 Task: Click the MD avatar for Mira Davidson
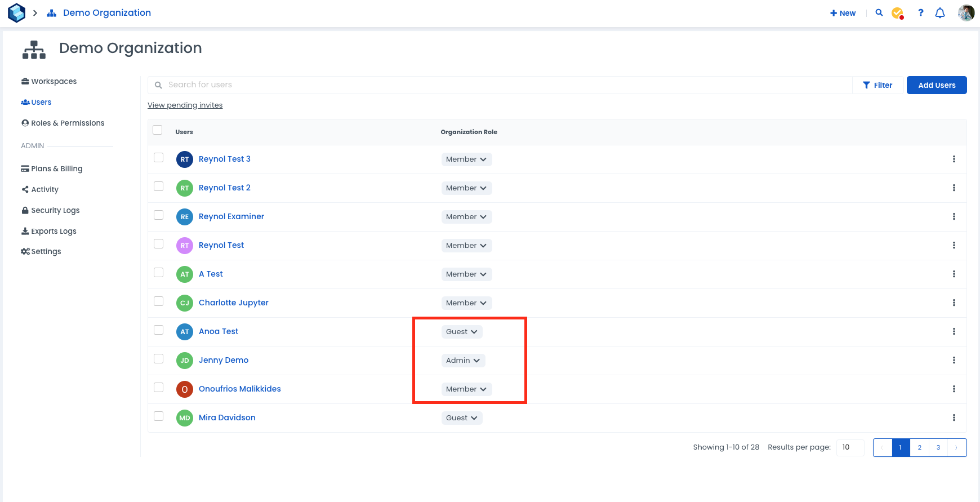coord(185,418)
